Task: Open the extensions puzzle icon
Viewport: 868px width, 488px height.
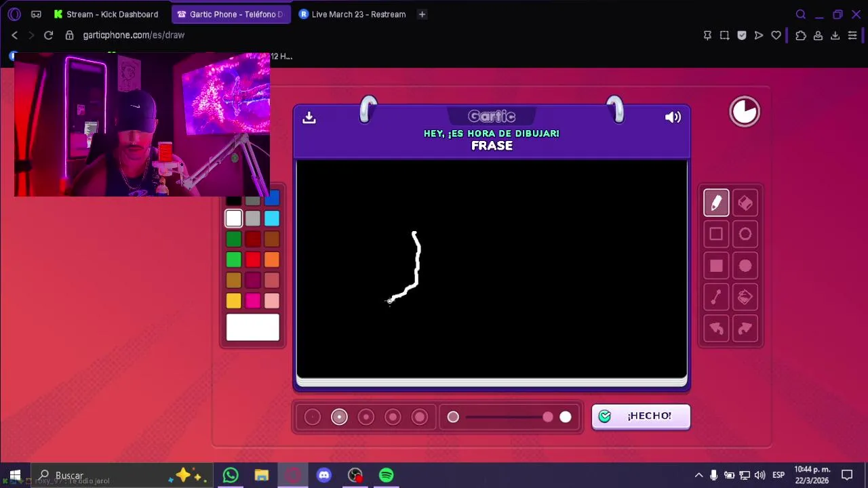Action: point(801,35)
